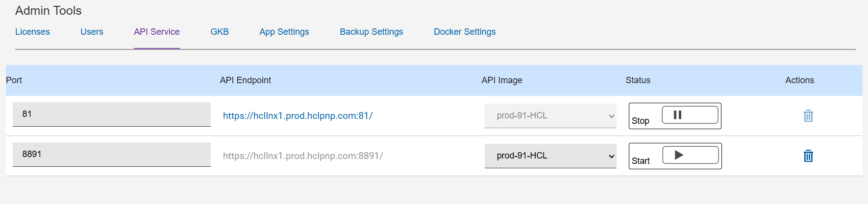Click the port field containing 8891
This screenshot has height=204, width=868.
click(111, 154)
